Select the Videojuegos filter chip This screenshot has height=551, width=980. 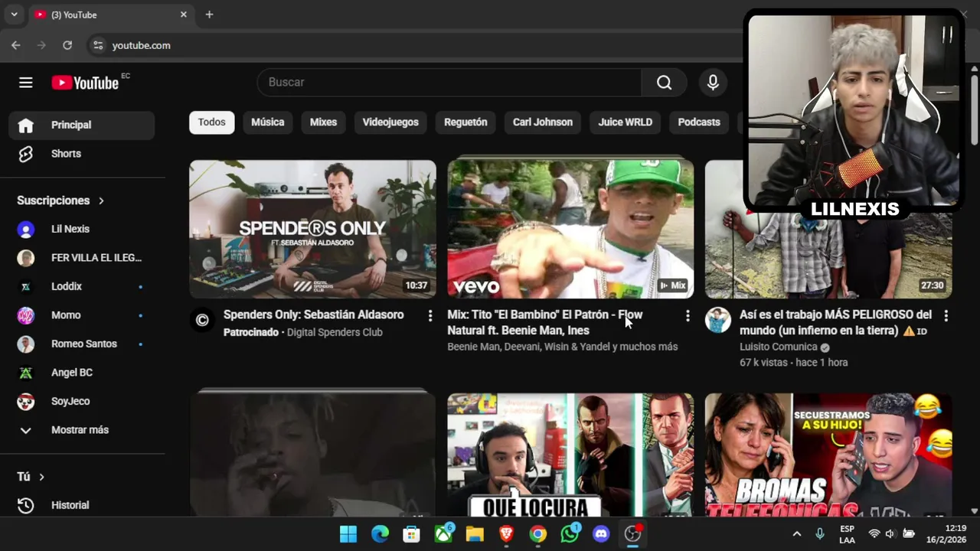(390, 122)
